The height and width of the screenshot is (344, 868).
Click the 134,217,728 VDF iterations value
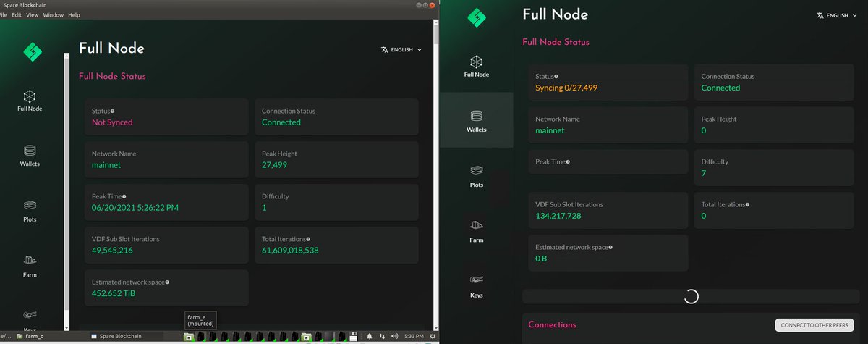tap(559, 216)
